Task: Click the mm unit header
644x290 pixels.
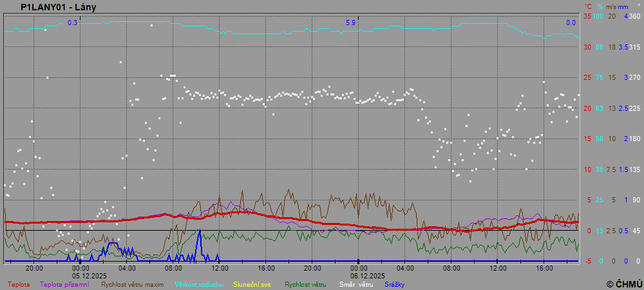Action: (624, 6)
